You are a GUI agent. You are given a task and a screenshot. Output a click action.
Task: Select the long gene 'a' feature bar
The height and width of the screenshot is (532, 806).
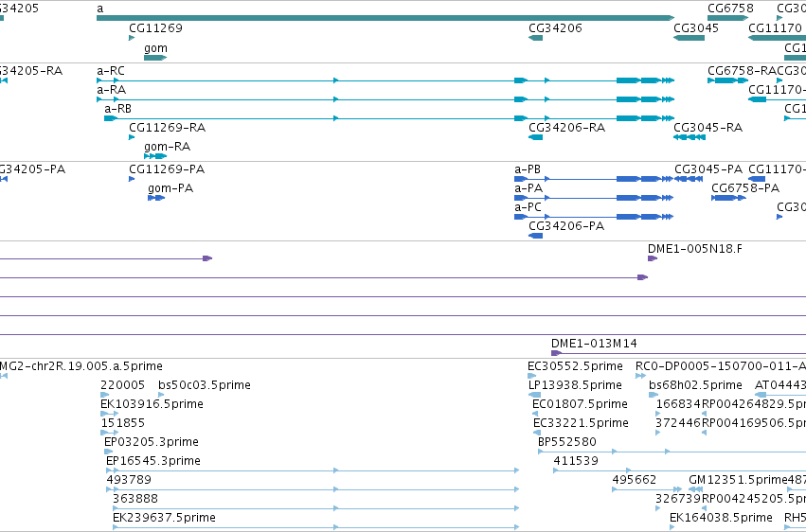[385, 18]
